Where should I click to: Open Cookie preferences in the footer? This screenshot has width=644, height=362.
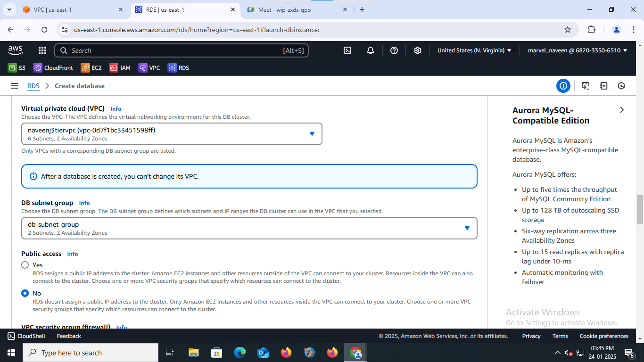coord(604,336)
